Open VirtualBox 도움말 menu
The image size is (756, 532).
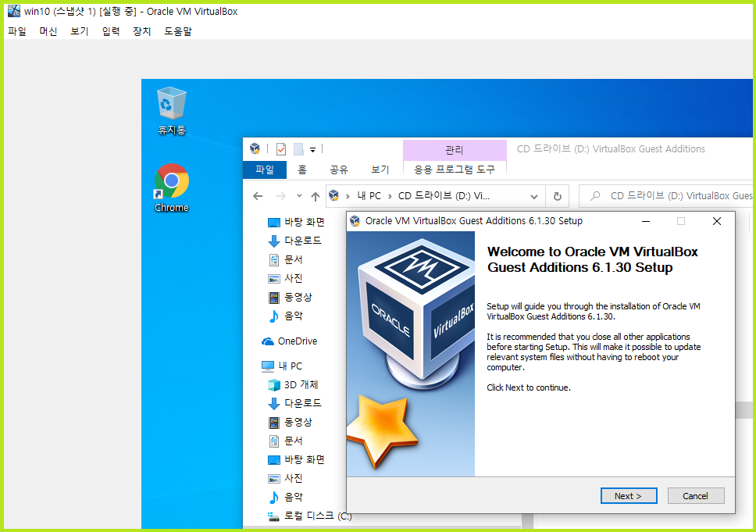(178, 31)
